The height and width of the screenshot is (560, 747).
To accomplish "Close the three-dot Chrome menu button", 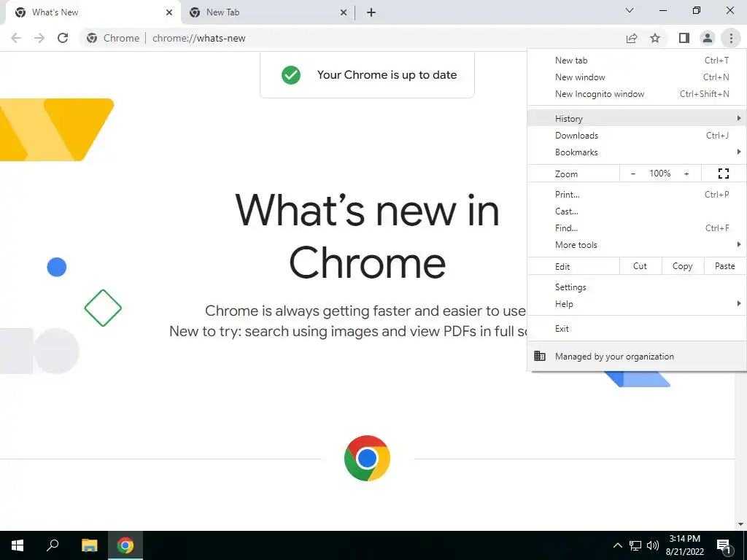I will coord(731,38).
